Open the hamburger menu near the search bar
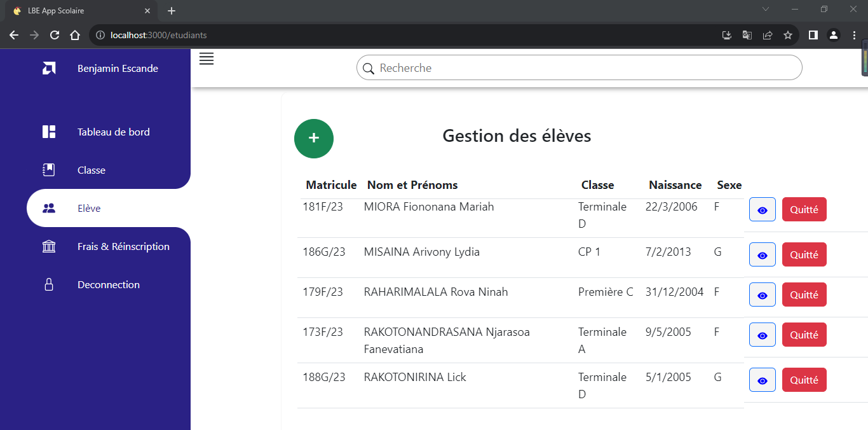 (206, 59)
